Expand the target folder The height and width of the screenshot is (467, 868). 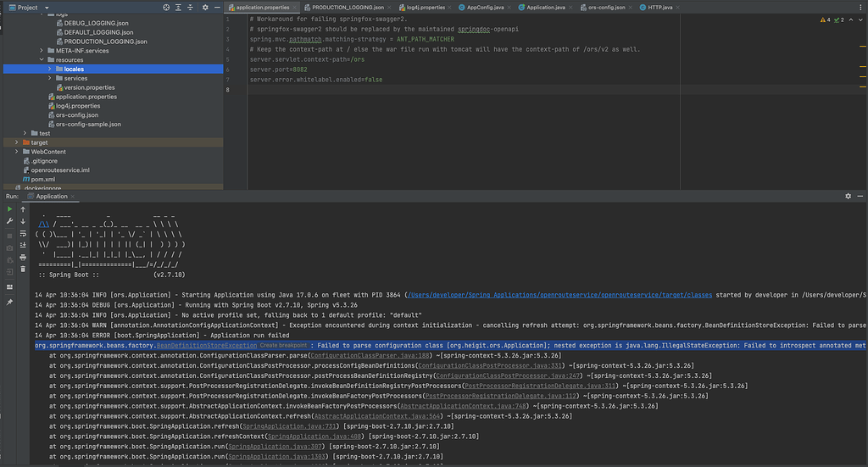(17, 142)
